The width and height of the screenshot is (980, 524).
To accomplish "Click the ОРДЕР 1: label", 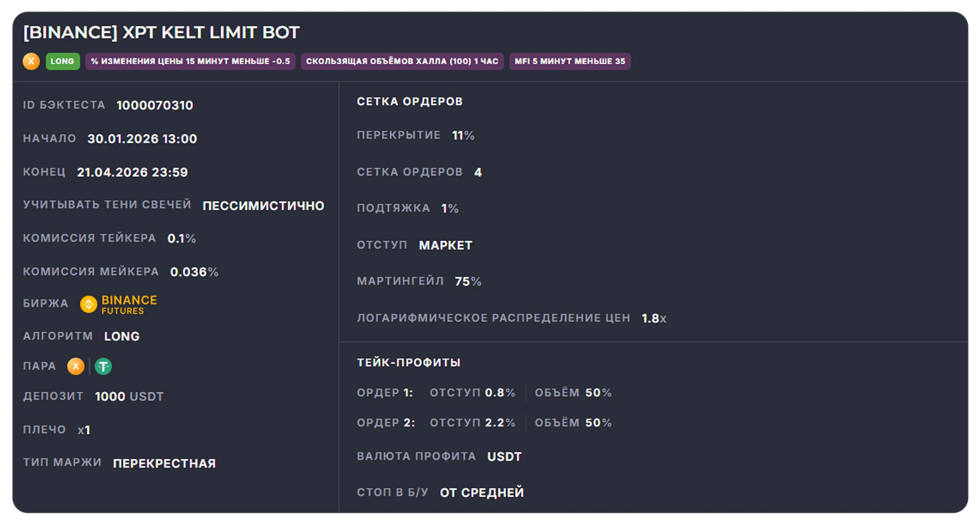I will click(385, 393).
